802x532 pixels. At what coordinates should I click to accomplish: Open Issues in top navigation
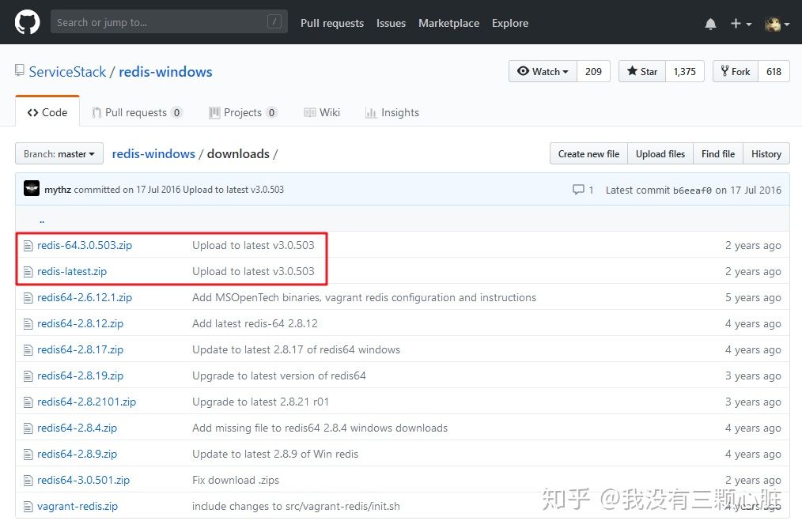[x=391, y=23]
